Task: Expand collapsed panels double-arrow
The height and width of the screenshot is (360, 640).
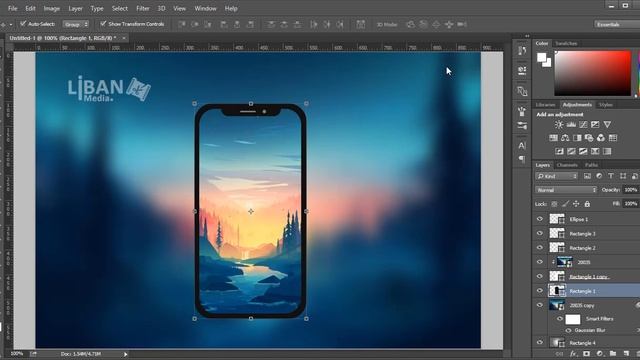Action: (527, 36)
